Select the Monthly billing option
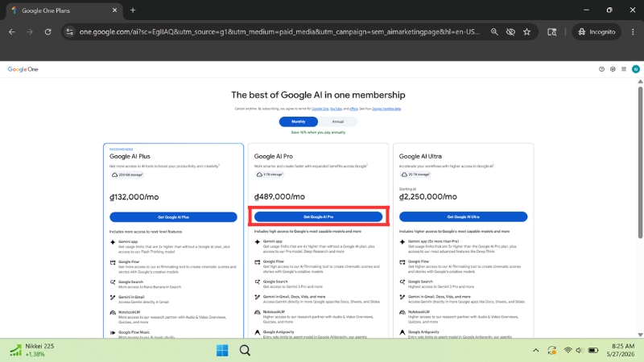Viewport: 644px width, 362px height. [x=298, y=121]
